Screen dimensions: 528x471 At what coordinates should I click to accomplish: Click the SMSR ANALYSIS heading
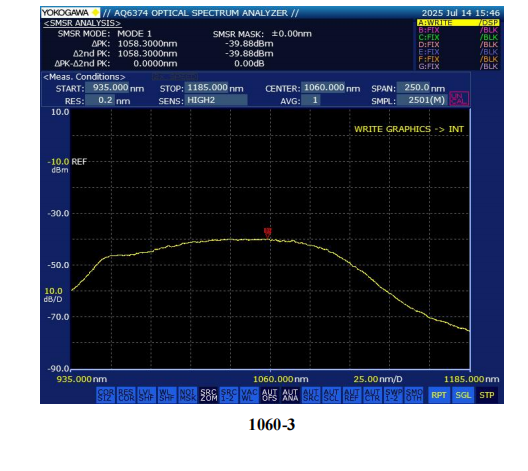point(82,23)
